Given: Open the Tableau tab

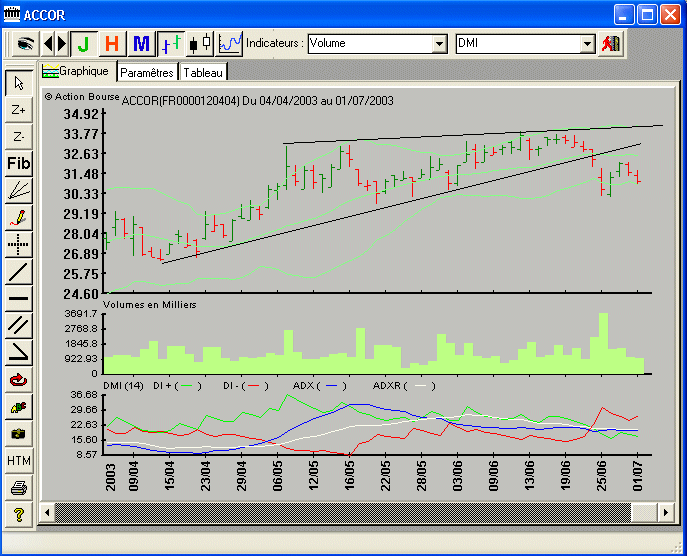Looking at the screenshot, I should click(203, 73).
